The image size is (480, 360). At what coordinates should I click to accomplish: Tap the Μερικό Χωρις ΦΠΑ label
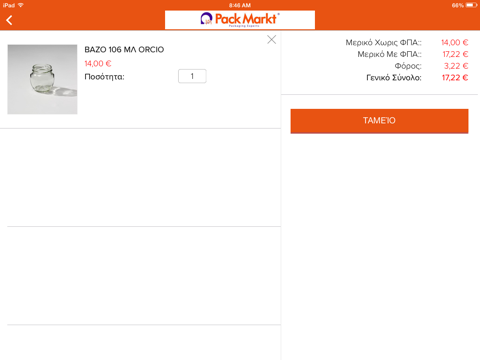tap(383, 42)
